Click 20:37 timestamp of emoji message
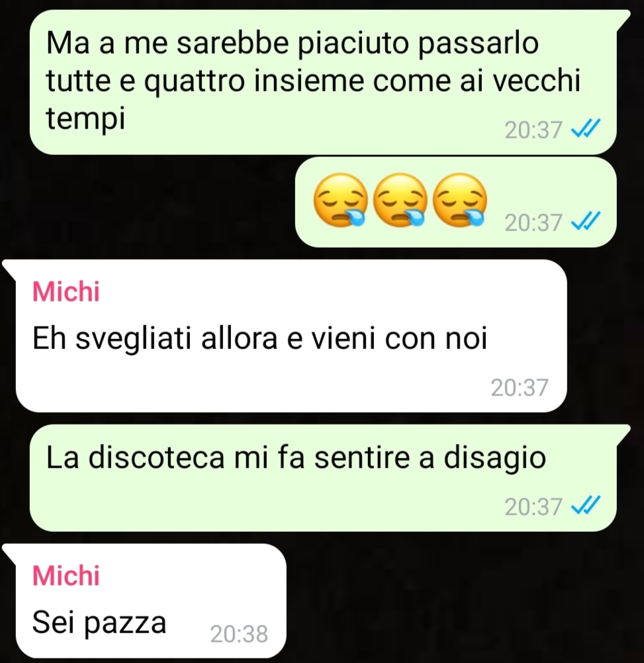Screen dimensions: 644x663 point(533,223)
